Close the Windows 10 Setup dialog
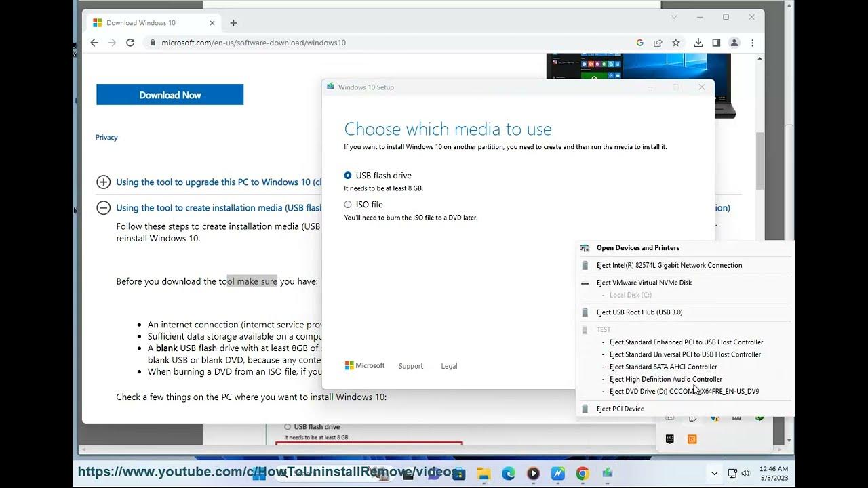 tap(702, 87)
